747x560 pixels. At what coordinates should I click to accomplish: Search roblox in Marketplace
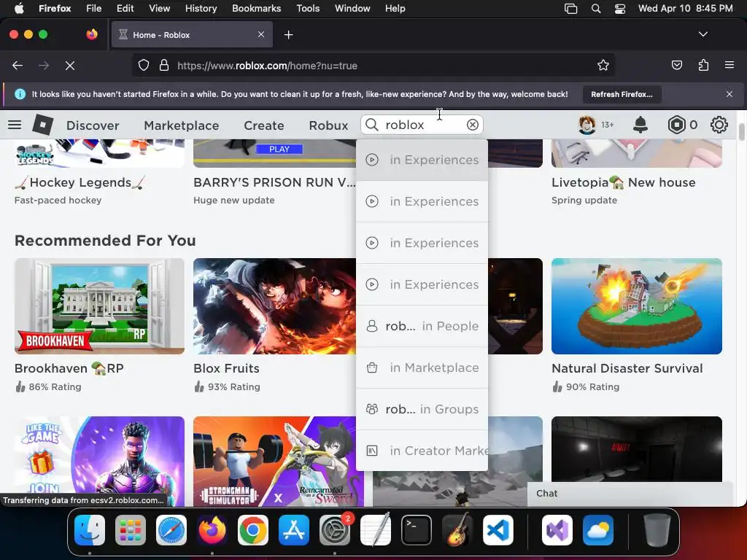pyautogui.click(x=422, y=367)
